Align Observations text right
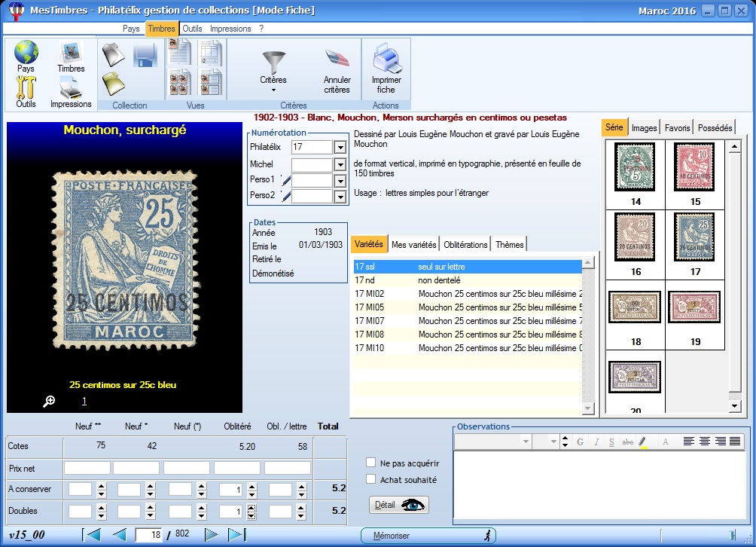 point(721,441)
